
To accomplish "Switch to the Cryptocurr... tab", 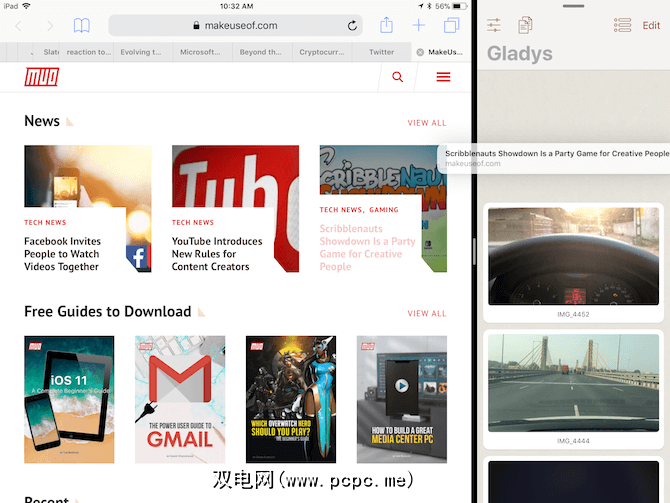I will pyautogui.click(x=322, y=52).
